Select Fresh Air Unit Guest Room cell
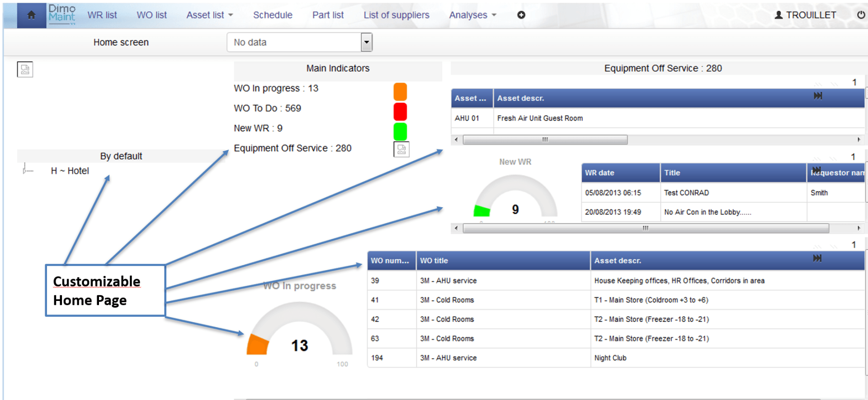868x400 pixels. coord(679,118)
